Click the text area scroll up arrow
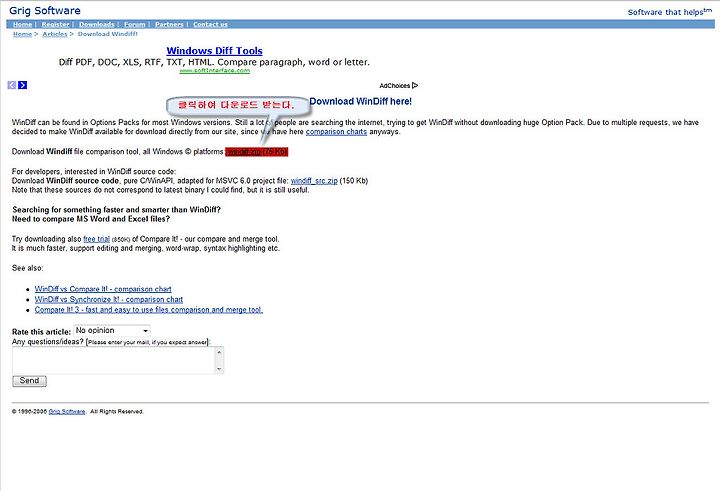The height and width of the screenshot is (491, 720). coord(219,352)
